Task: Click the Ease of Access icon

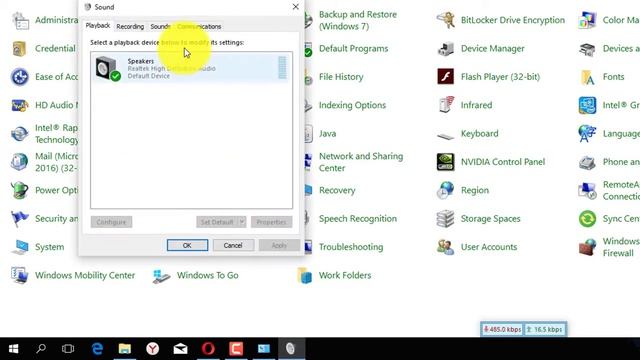Action: pos(20,77)
